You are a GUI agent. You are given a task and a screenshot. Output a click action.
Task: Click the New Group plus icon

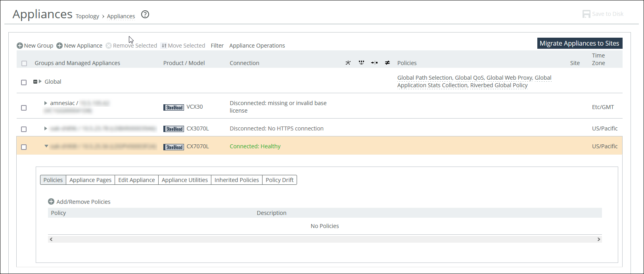click(19, 46)
